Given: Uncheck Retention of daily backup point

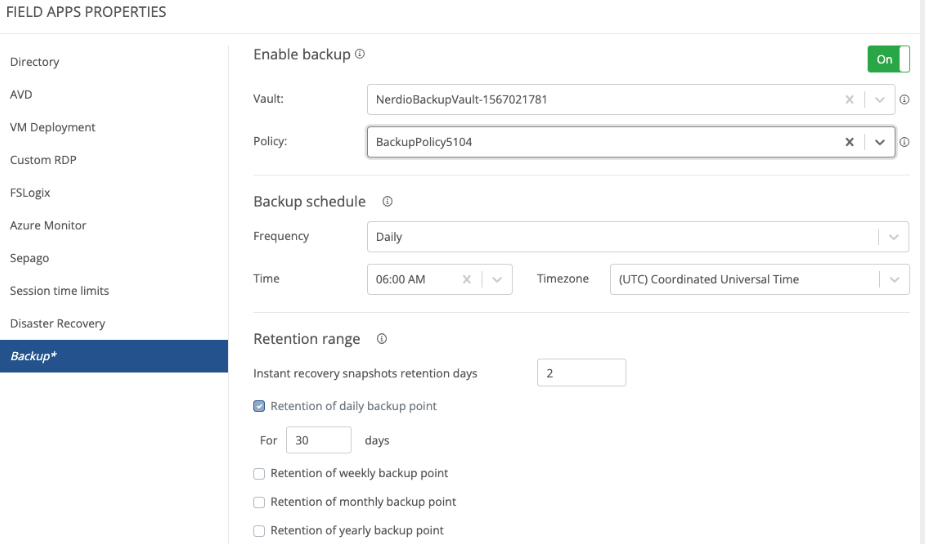Looking at the screenshot, I should click(259, 406).
